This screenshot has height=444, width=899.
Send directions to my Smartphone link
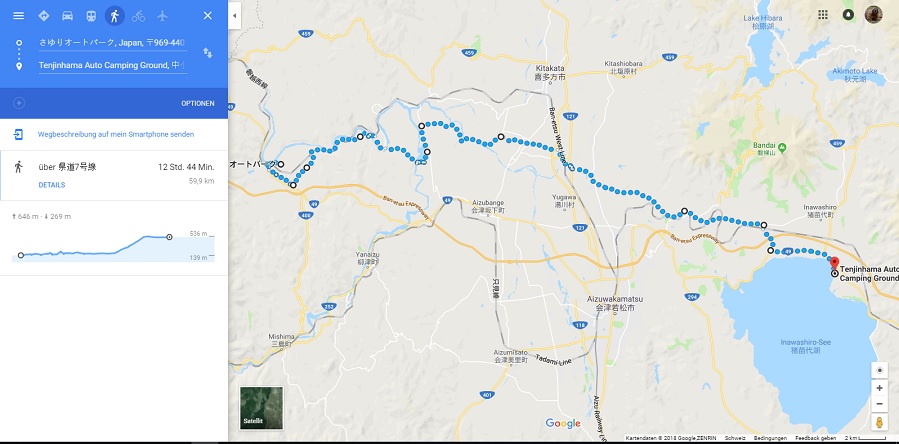116,134
